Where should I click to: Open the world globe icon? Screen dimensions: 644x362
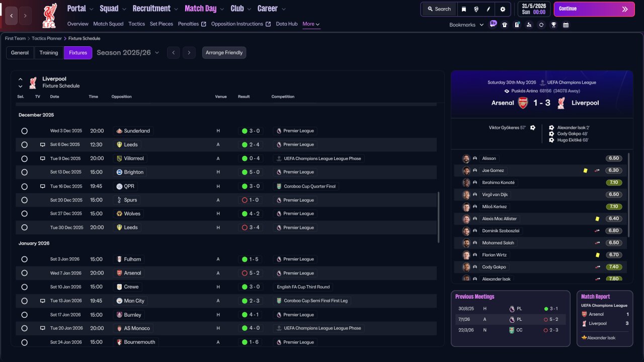(476, 9)
